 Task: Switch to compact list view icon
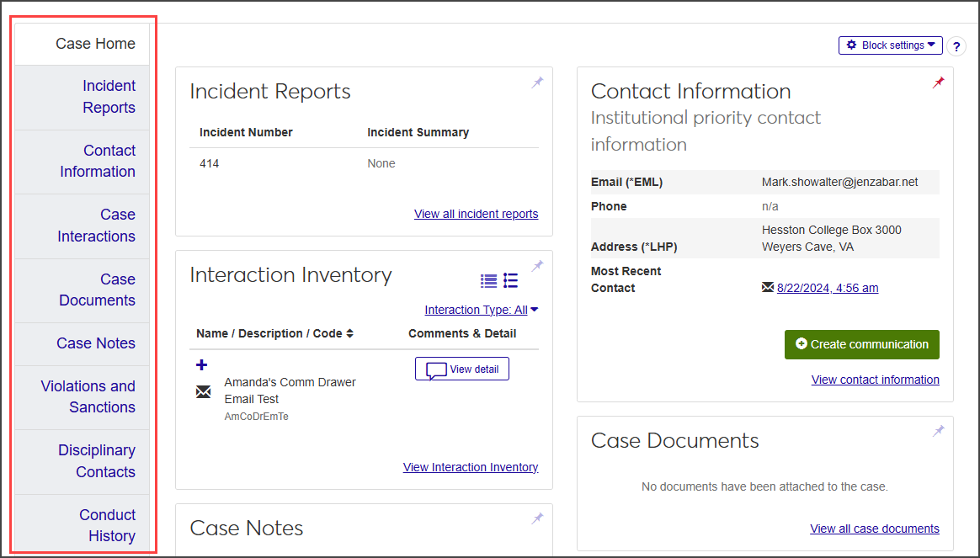[x=488, y=281]
